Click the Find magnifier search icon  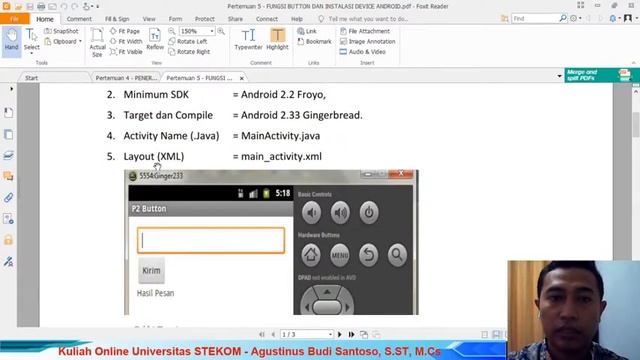coord(563,18)
